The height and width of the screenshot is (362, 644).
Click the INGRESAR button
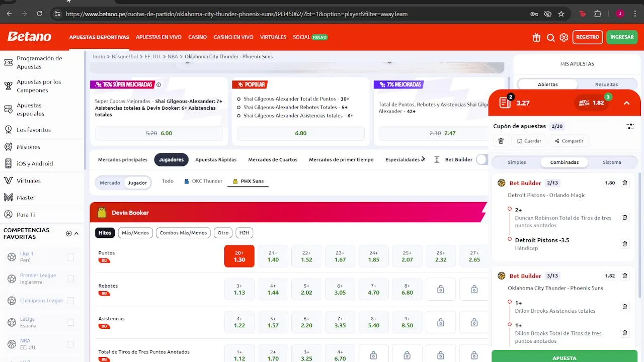tap(622, 37)
